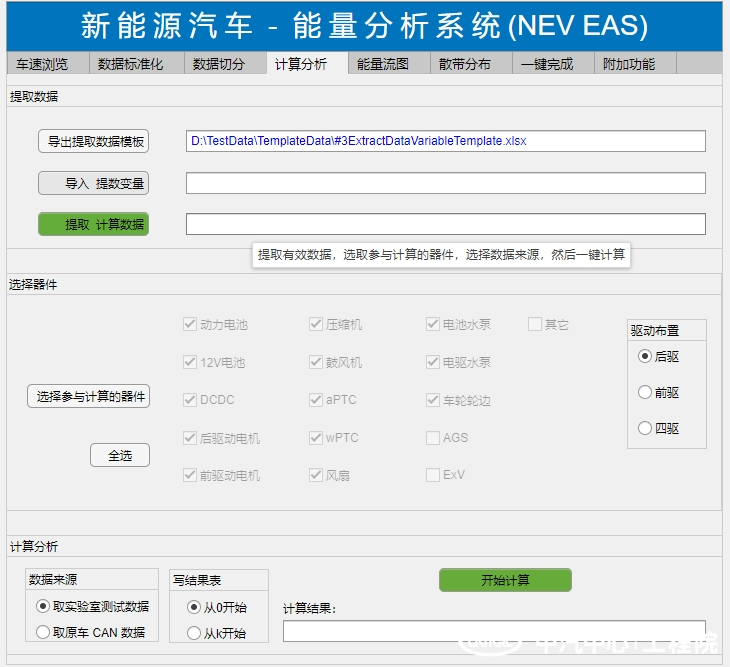Toggle the 动力电池 checkbox

(190, 324)
